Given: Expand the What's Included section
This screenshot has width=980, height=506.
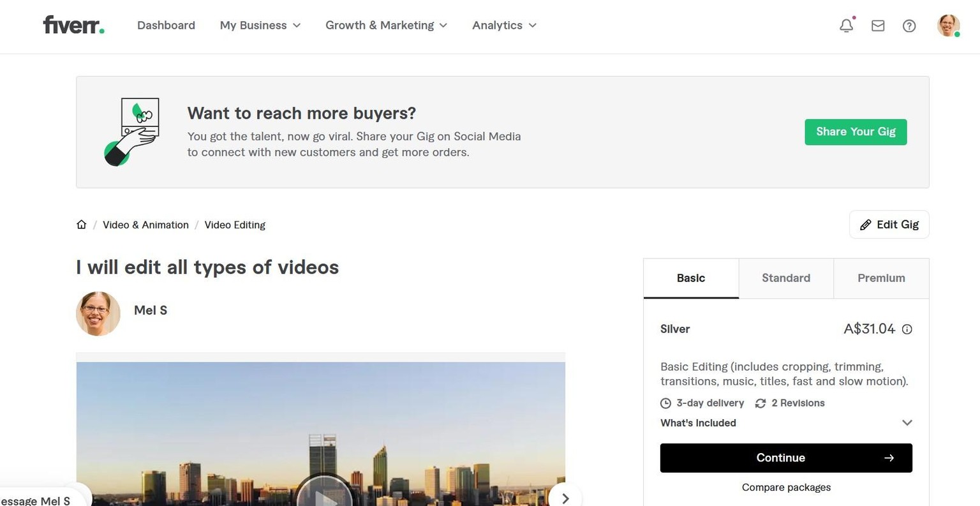Looking at the screenshot, I should pos(786,423).
